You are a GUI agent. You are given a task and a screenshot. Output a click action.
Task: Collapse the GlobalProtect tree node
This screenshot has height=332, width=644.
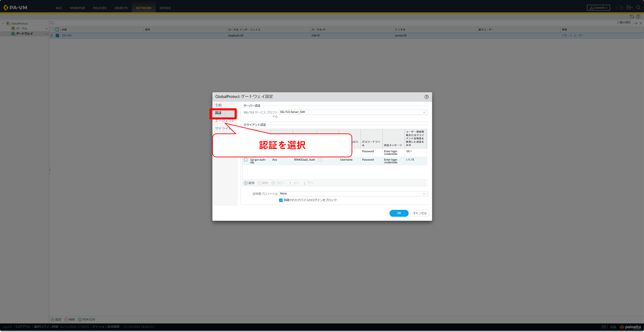[3, 23]
